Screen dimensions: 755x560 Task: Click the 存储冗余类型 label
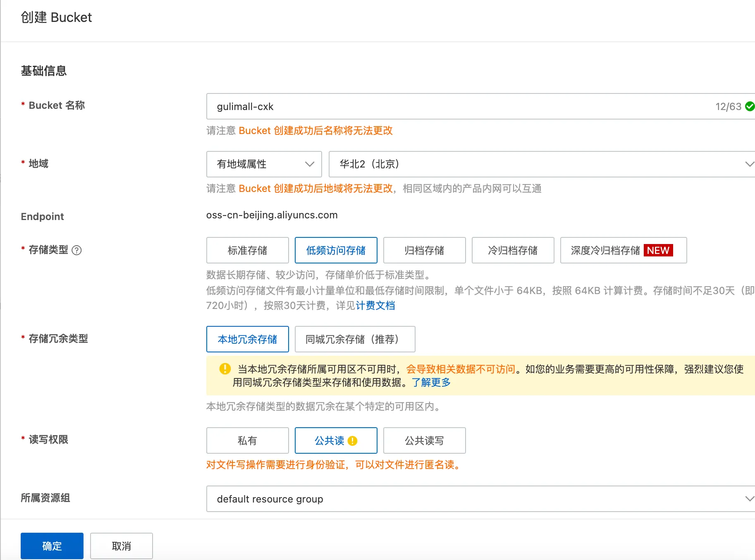(x=58, y=339)
